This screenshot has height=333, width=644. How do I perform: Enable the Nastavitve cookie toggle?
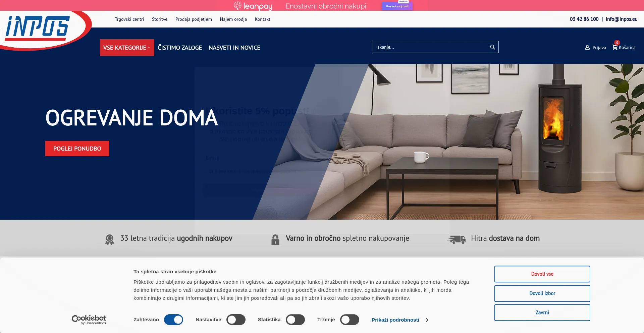point(236,320)
